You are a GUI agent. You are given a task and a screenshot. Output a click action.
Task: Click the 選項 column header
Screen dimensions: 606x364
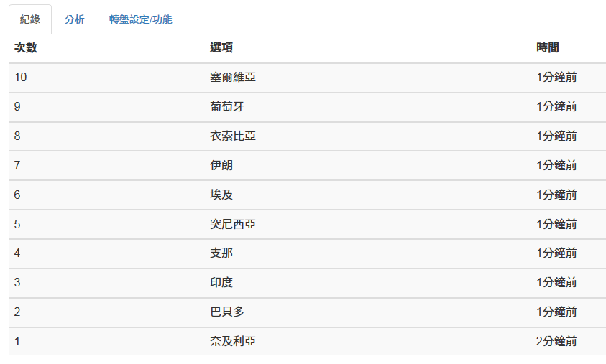click(221, 47)
